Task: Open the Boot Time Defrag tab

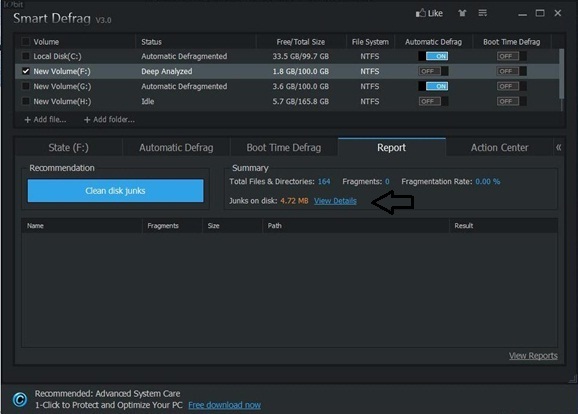Action: coord(283,147)
